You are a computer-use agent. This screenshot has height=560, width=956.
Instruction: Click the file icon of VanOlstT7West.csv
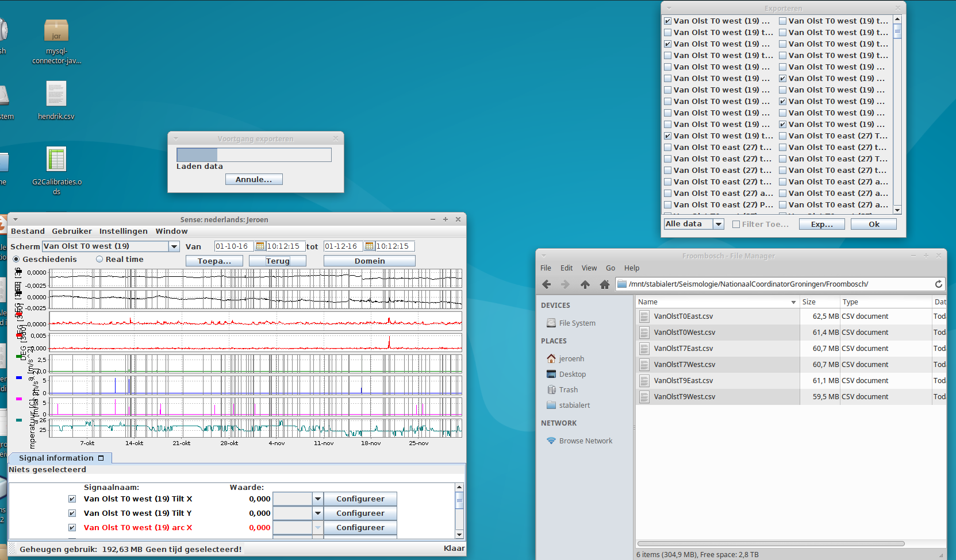click(x=644, y=365)
